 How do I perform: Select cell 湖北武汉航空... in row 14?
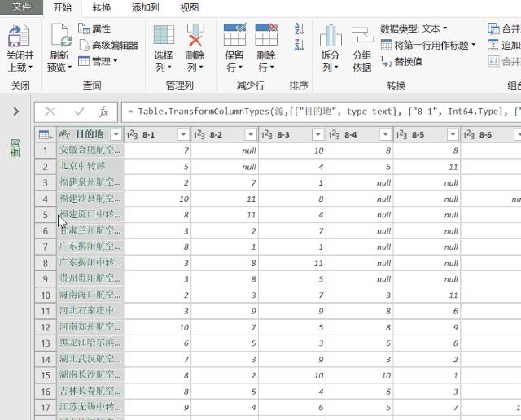pos(90,360)
